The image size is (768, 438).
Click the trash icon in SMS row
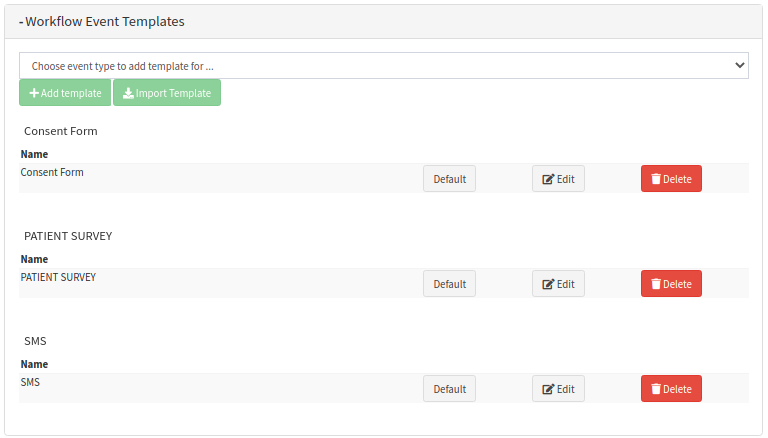coord(656,389)
